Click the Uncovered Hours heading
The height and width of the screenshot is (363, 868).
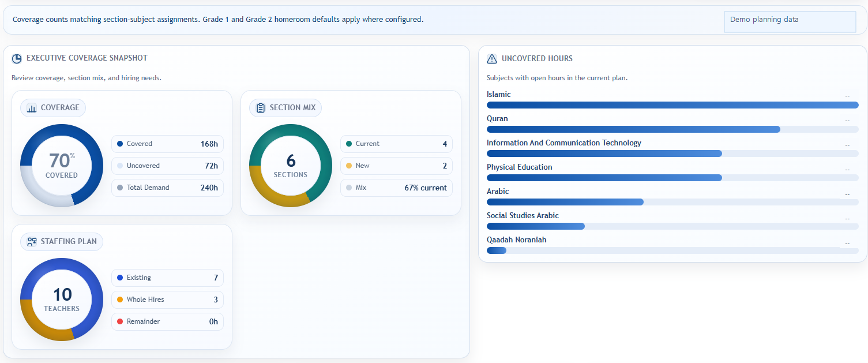click(537, 59)
